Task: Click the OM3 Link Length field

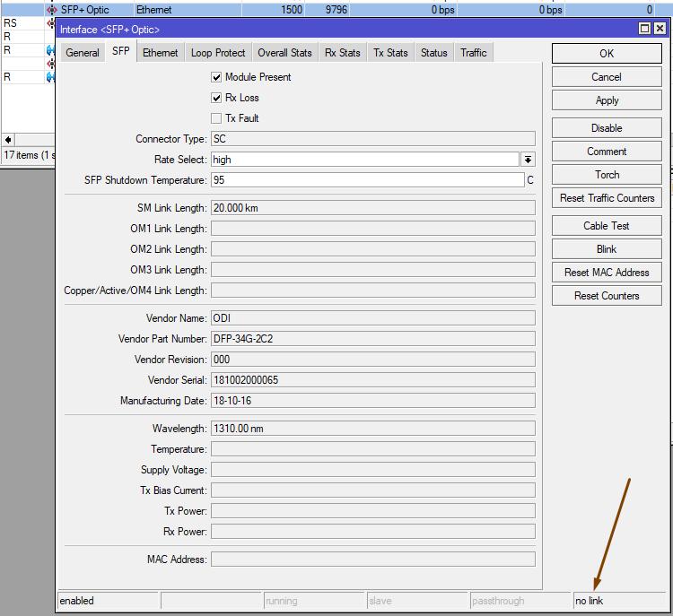Action: pos(373,270)
